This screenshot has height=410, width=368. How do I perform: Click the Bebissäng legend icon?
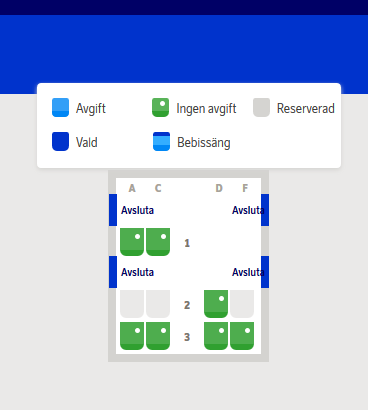[x=161, y=141]
